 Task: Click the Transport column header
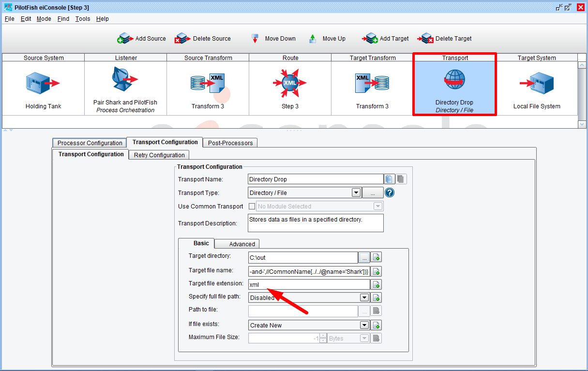[x=455, y=58]
